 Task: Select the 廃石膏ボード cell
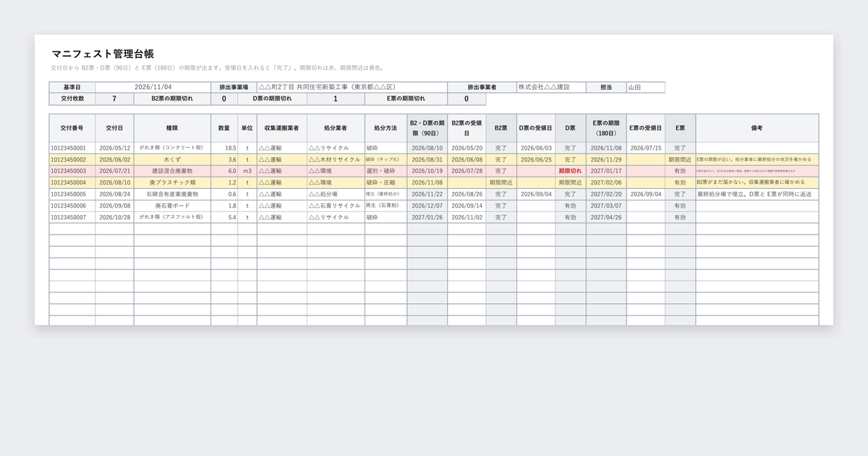172,206
